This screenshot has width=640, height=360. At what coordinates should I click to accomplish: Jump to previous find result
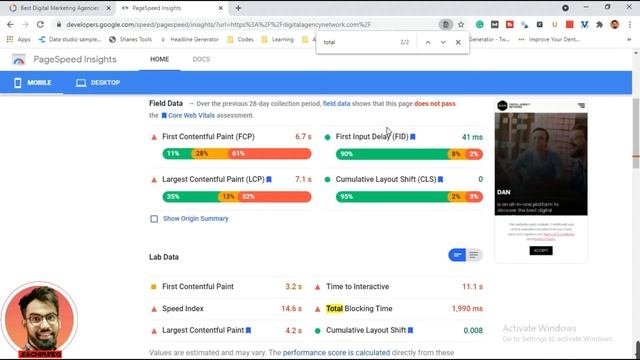[x=428, y=42]
